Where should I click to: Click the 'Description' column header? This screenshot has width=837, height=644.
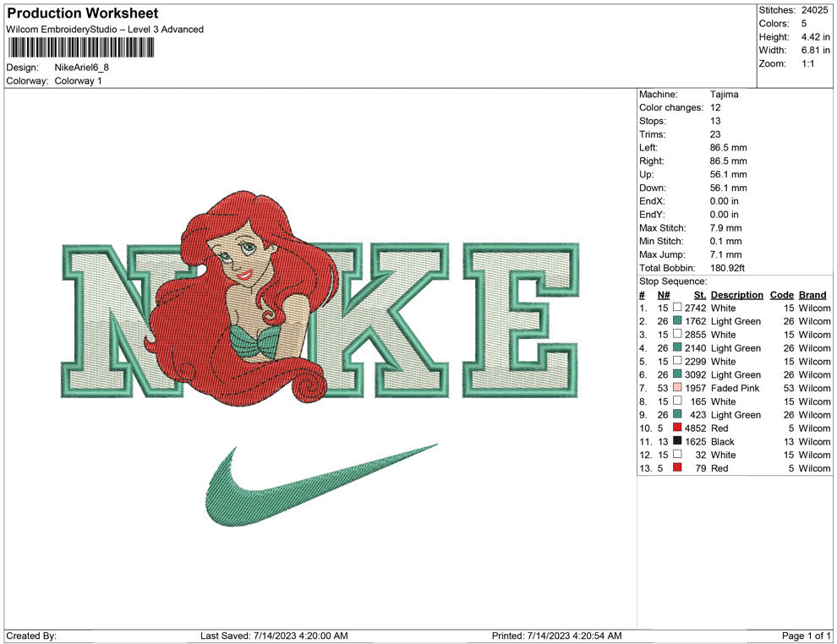[x=737, y=294]
